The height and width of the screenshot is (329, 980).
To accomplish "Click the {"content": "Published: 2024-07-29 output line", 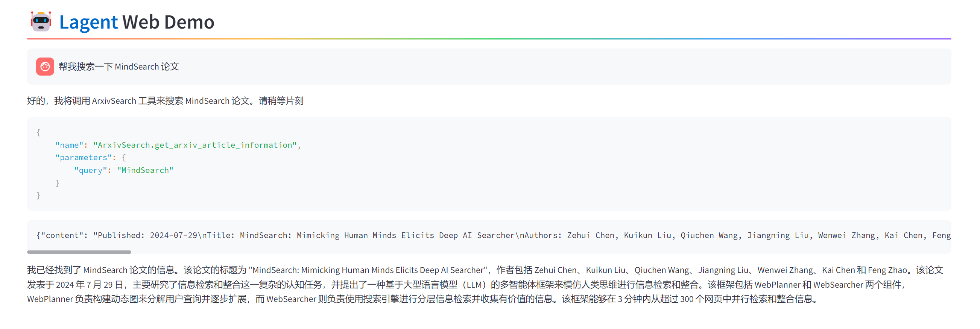I will pyautogui.click(x=494, y=235).
